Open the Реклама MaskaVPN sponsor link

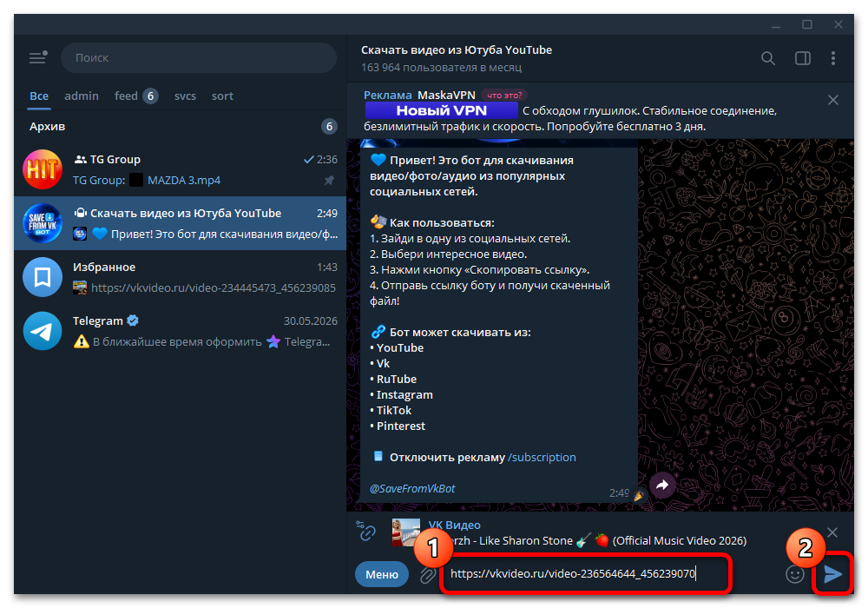tap(419, 96)
